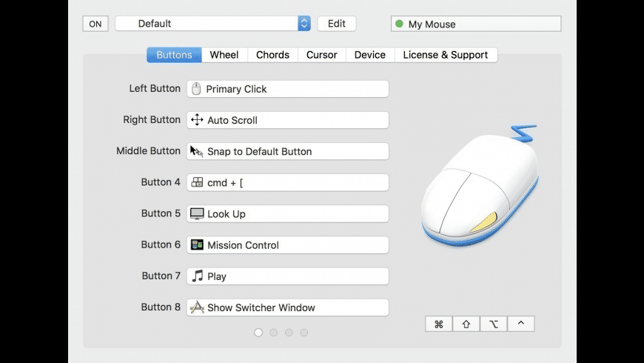Click the Look Up monitor icon

point(197,213)
